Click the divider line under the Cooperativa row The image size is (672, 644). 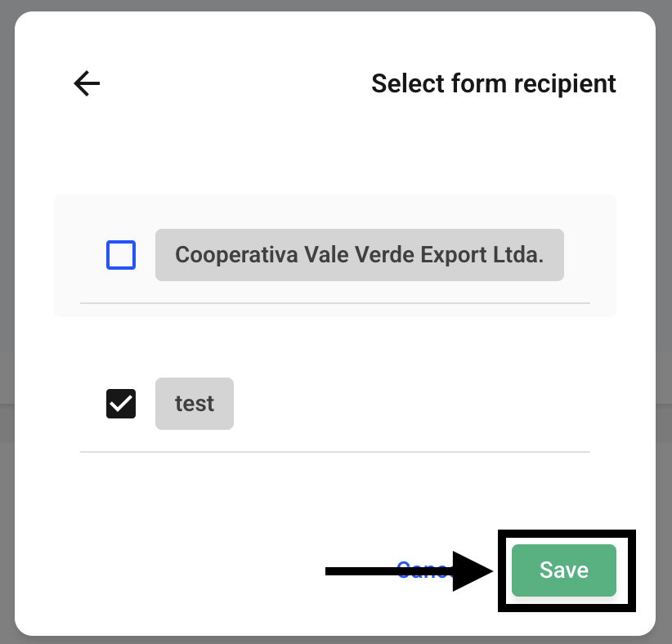click(x=335, y=303)
